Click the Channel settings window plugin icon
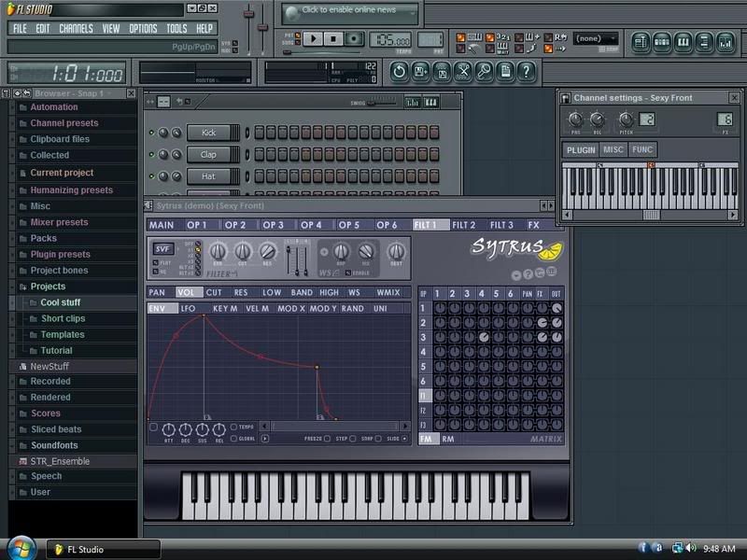This screenshot has width=747, height=560. tap(566, 98)
